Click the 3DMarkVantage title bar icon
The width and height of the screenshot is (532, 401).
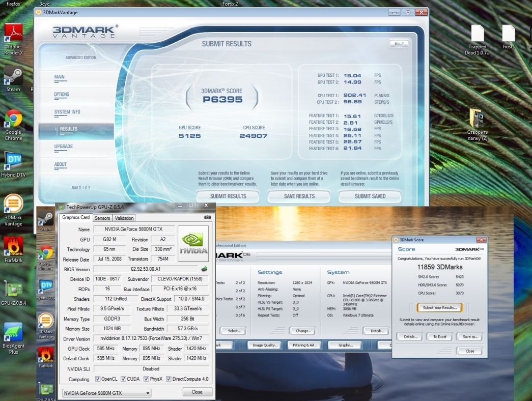tap(38, 13)
